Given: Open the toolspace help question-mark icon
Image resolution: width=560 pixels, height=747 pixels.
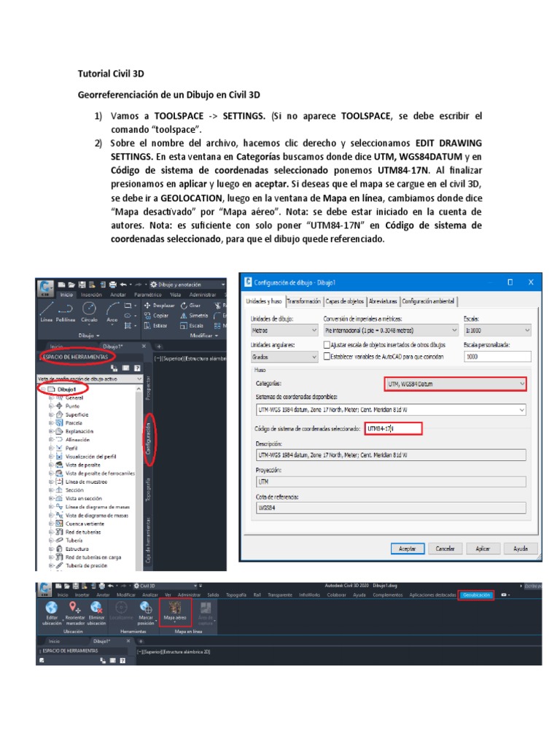Looking at the screenshot, I should (x=137, y=368).
